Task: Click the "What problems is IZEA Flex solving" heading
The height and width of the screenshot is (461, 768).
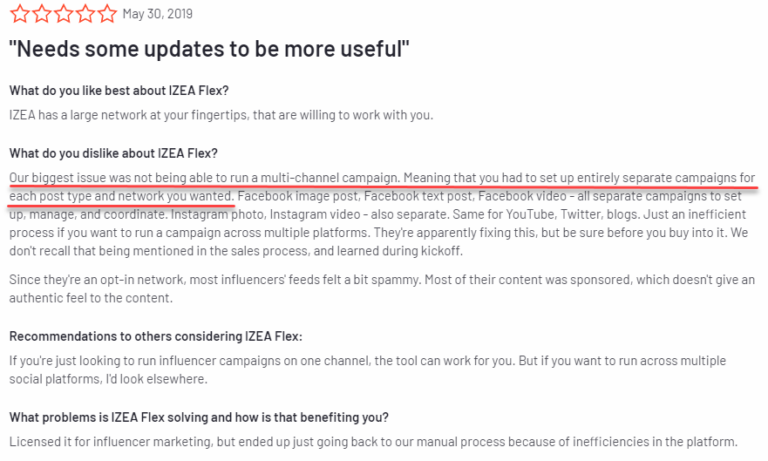Action: click(x=199, y=417)
